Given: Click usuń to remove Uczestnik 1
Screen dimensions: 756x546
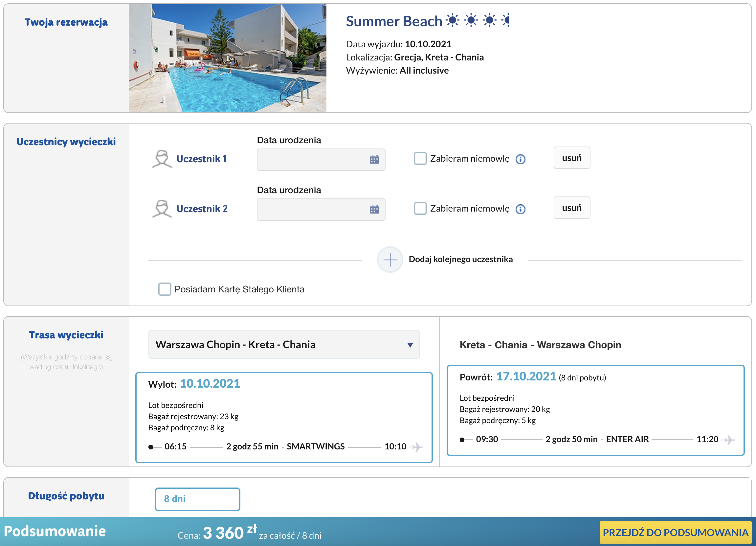Looking at the screenshot, I should pyautogui.click(x=572, y=157).
